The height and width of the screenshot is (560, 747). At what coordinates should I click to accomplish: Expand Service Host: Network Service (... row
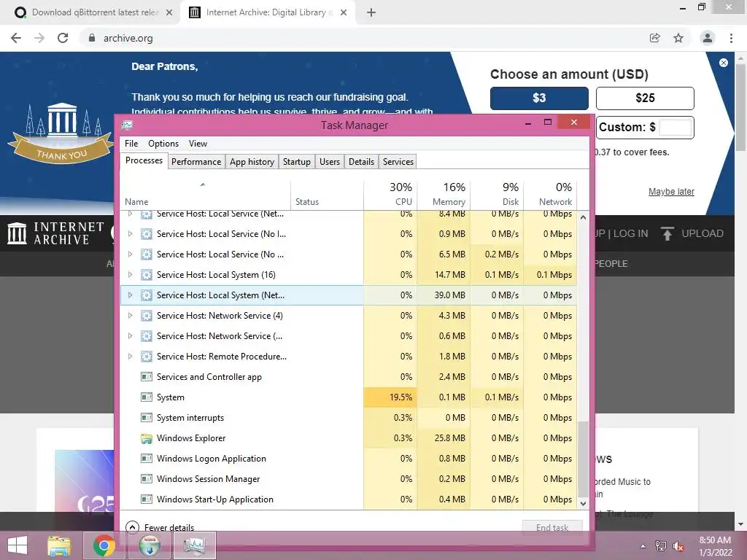[x=130, y=336]
